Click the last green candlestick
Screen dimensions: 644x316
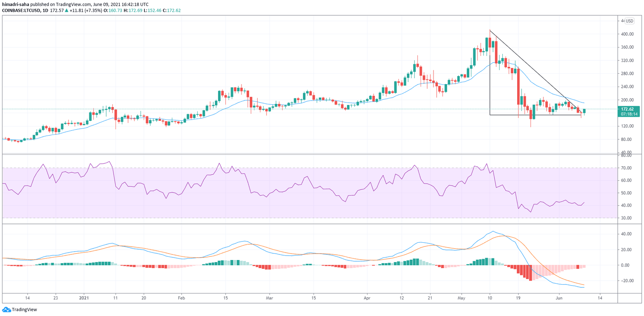click(584, 111)
